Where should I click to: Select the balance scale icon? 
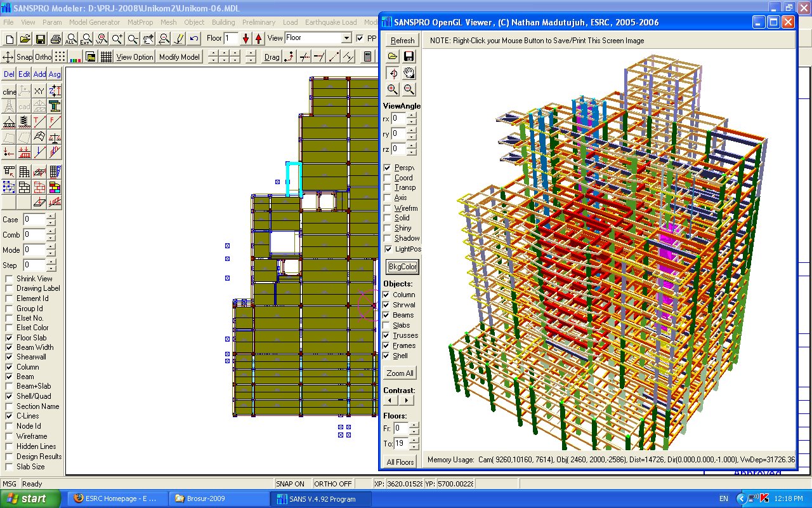coord(55,137)
